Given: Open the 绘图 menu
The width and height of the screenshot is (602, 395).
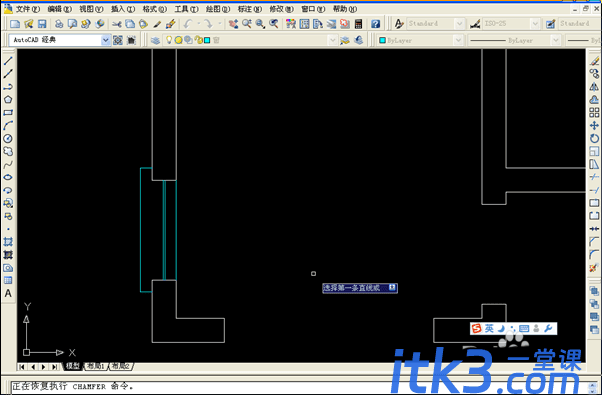Looking at the screenshot, I should 218,9.
